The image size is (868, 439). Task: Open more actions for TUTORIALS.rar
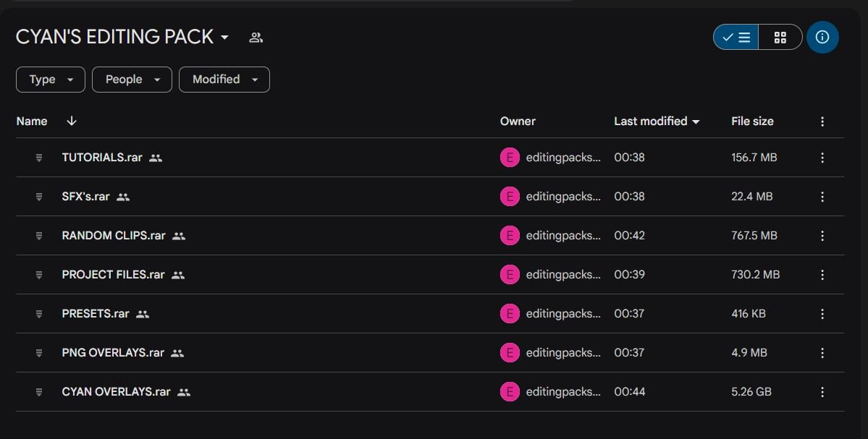click(822, 158)
